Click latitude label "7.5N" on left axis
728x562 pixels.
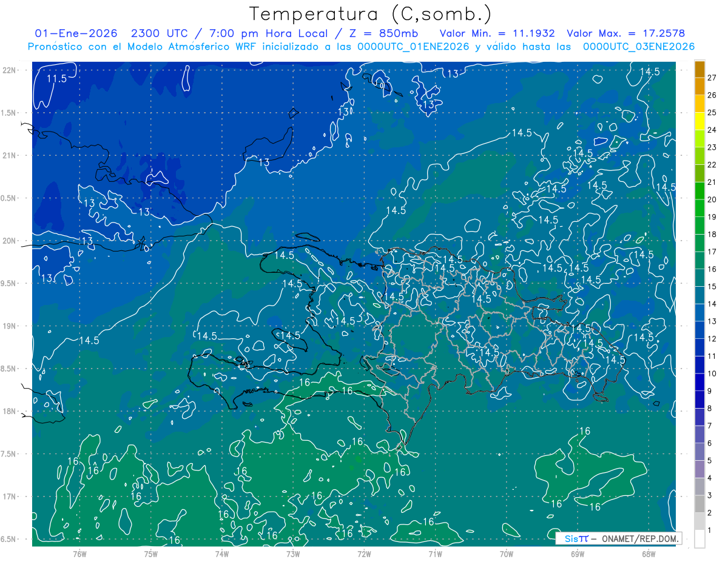[9, 454]
